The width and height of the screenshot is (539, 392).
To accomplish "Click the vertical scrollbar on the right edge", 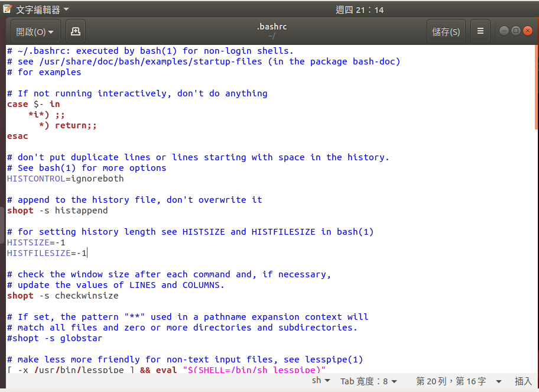I will 536,88.
